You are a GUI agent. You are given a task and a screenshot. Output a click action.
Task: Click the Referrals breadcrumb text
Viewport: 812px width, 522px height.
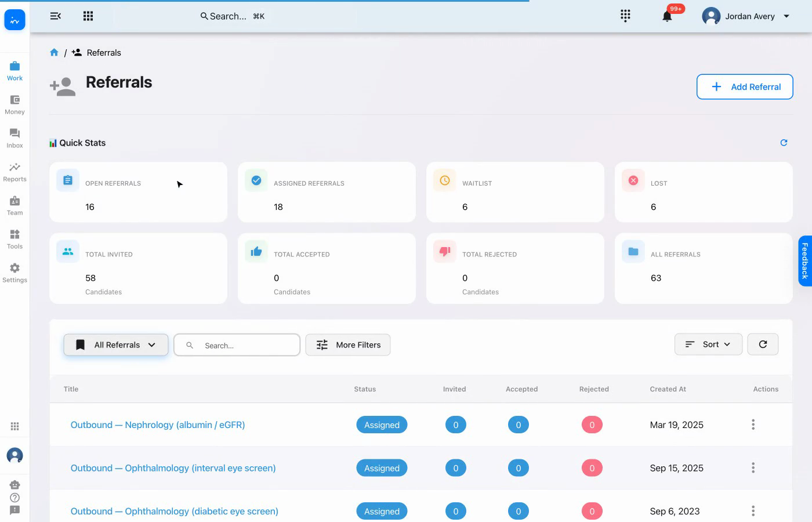pyautogui.click(x=104, y=53)
